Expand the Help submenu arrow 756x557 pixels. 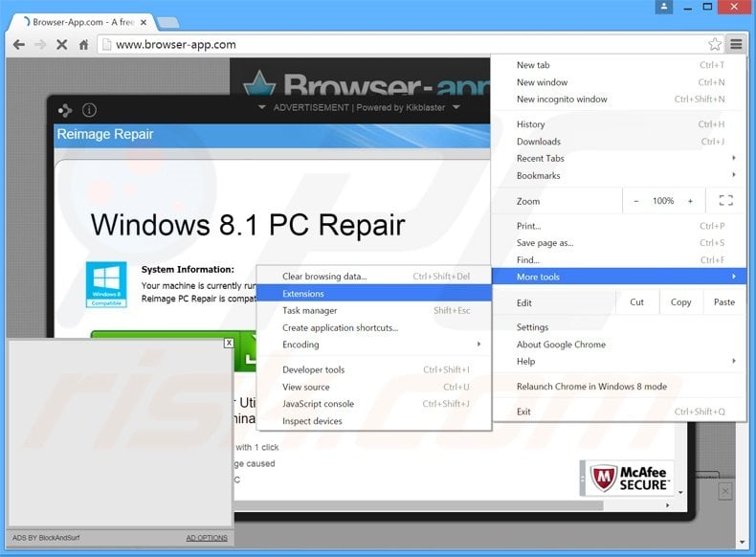[x=733, y=361]
